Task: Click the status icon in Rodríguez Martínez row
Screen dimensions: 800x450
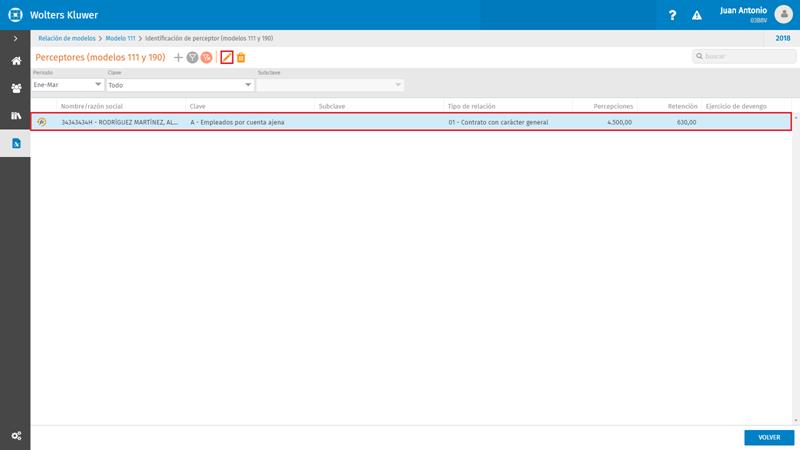Action: coord(42,122)
